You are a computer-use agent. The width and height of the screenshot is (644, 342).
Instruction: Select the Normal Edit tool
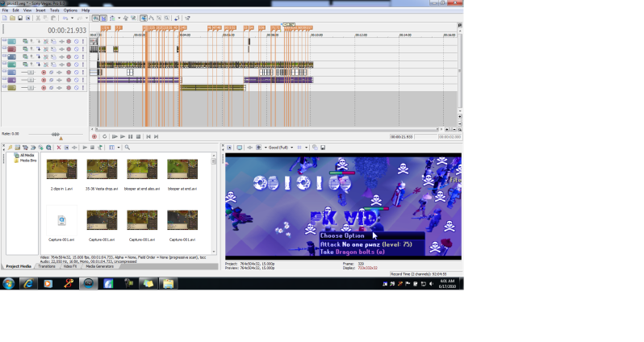144,18
